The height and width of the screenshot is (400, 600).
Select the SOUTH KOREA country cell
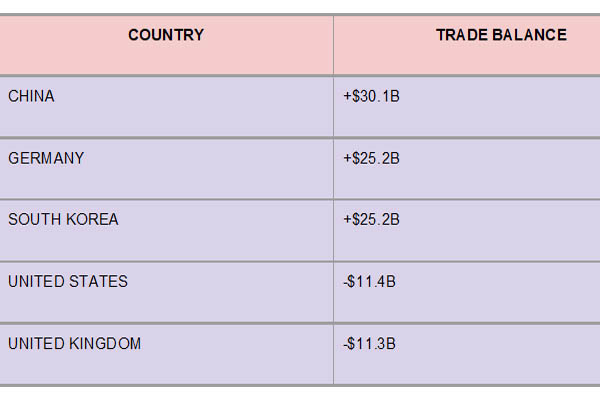(166, 231)
